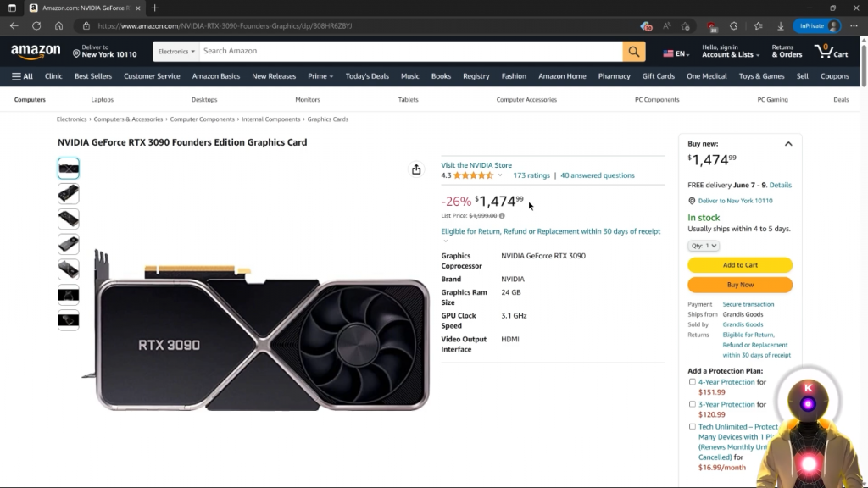The image size is (868, 488).
Task: Click the Amazon search magnifier button
Action: [634, 51]
